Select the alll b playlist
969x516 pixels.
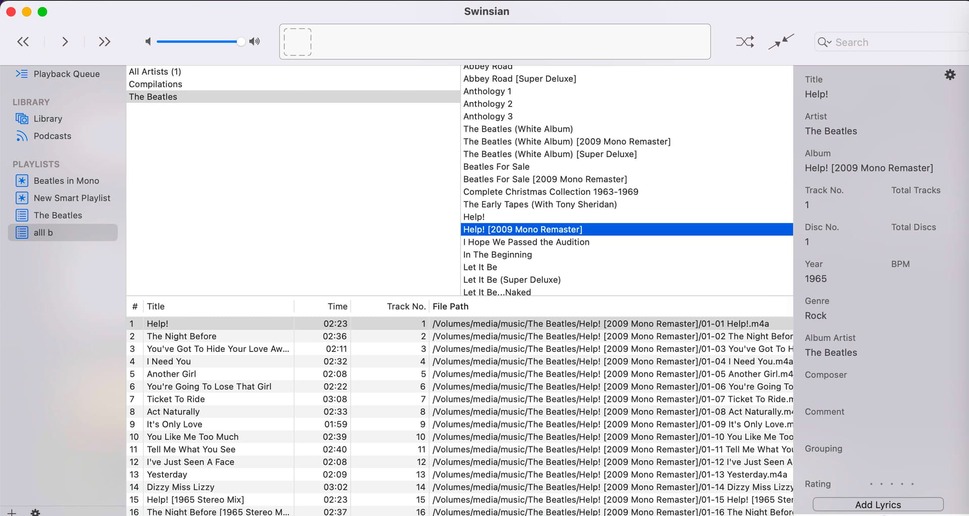point(62,232)
